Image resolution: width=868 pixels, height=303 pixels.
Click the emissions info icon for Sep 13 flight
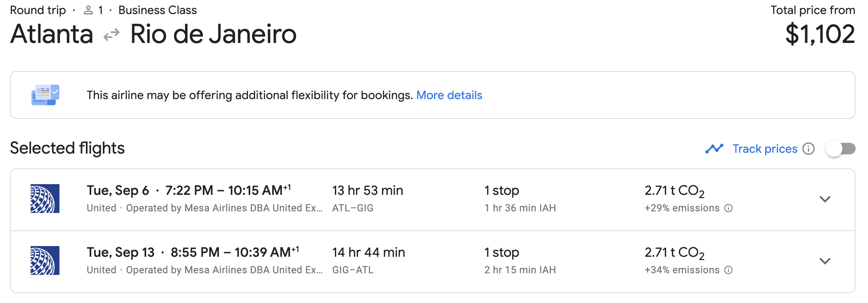tap(728, 270)
